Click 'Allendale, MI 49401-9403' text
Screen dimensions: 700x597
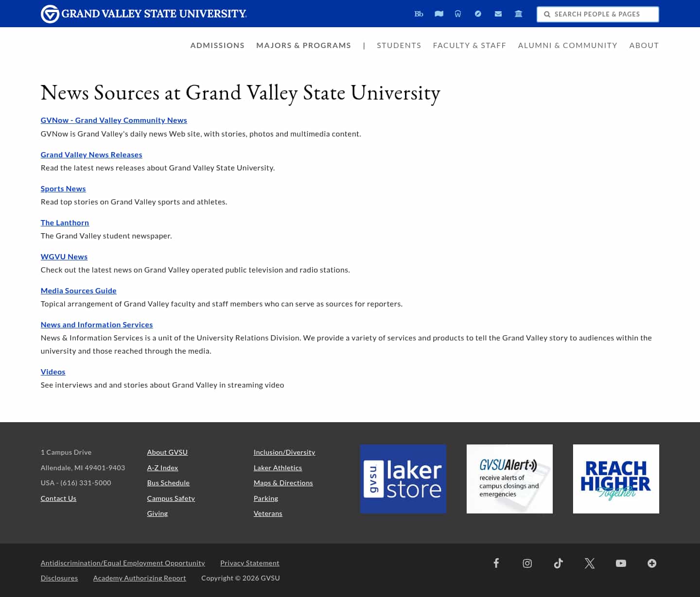click(x=83, y=468)
